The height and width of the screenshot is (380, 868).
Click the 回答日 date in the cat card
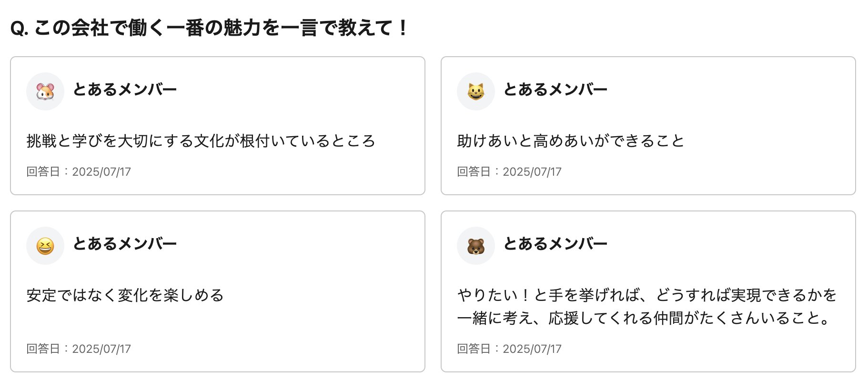(509, 172)
